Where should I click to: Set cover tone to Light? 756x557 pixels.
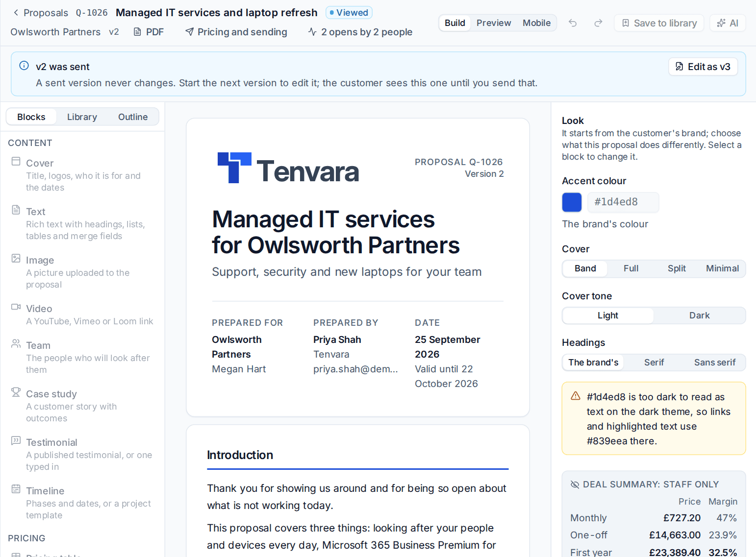tap(608, 315)
